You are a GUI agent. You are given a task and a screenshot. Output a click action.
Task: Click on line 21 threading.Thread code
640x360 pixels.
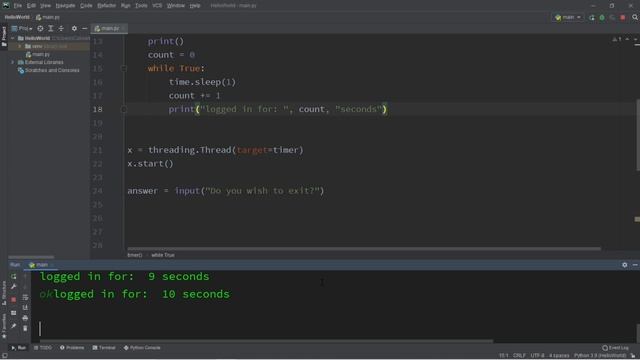pos(216,150)
